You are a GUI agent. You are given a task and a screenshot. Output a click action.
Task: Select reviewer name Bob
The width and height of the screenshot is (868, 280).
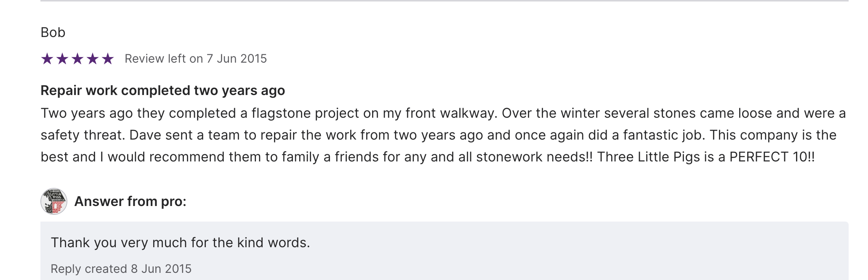(53, 32)
